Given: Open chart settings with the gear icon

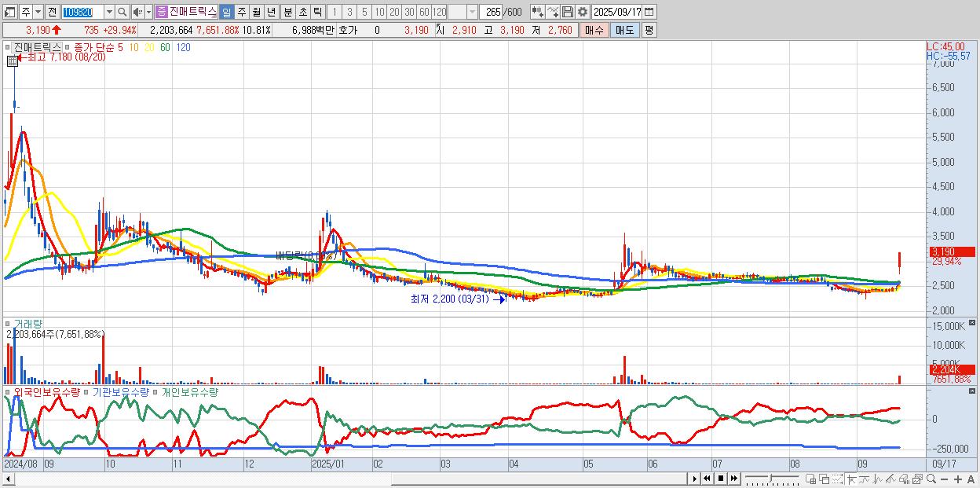Looking at the screenshot, I should [x=582, y=12].
